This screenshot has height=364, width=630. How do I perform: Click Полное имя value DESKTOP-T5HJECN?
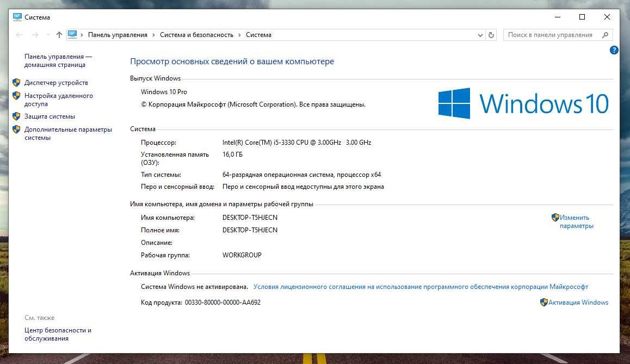click(250, 230)
